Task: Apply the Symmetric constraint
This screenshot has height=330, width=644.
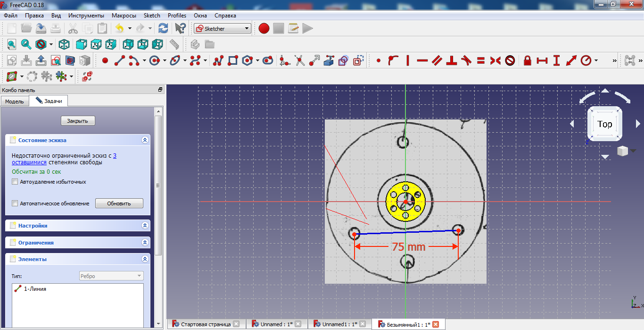Action: click(x=495, y=60)
